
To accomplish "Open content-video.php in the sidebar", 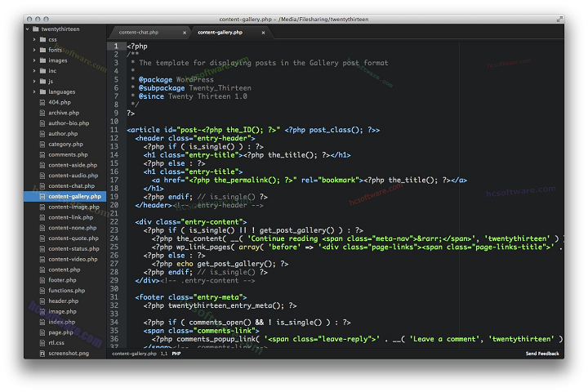I will tap(73, 259).
